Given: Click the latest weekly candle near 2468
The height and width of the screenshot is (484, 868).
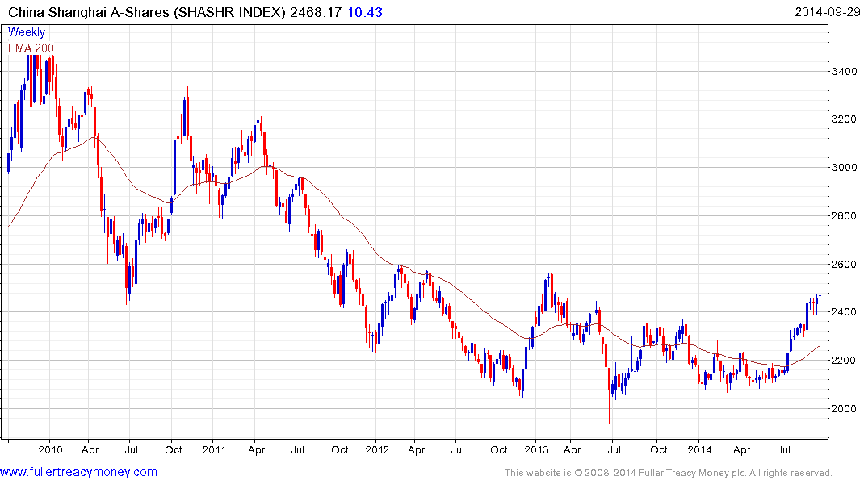Looking at the screenshot, I should (820, 297).
